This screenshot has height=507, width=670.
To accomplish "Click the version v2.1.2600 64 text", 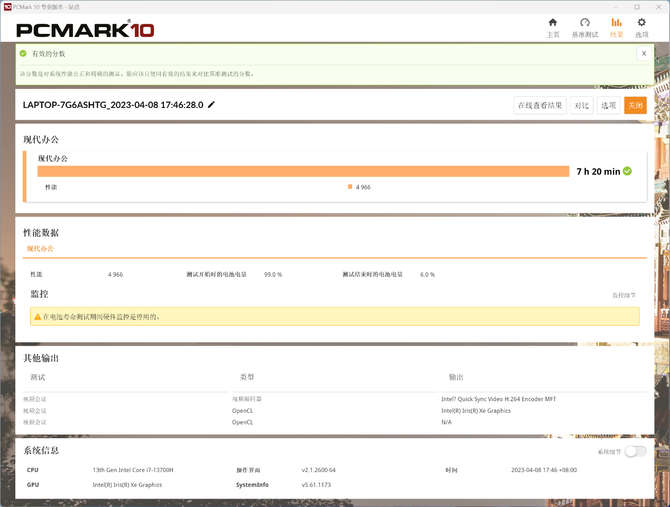I will (x=319, y=470).
